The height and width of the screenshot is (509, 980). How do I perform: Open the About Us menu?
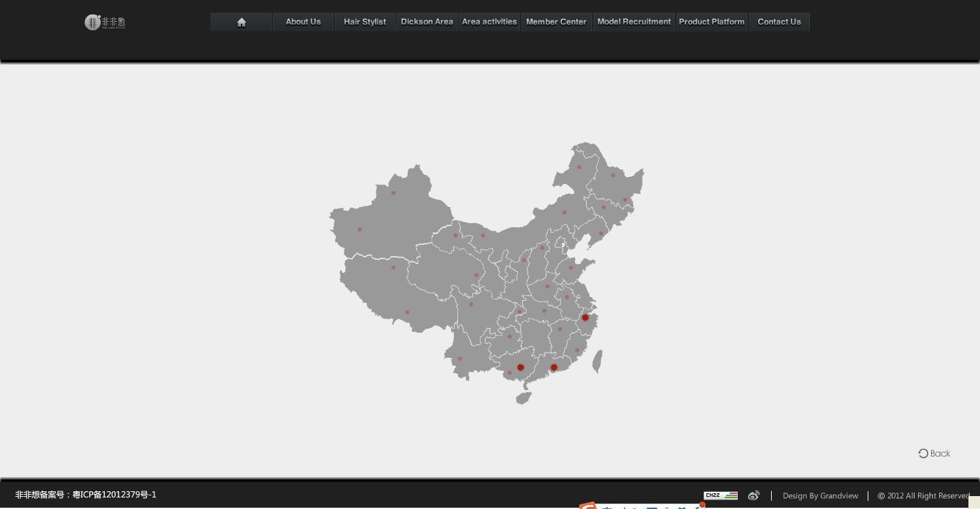(303, 22)
